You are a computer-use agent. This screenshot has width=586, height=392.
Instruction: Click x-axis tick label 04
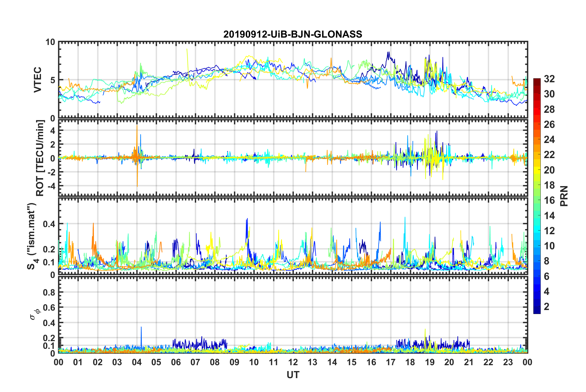137,362
